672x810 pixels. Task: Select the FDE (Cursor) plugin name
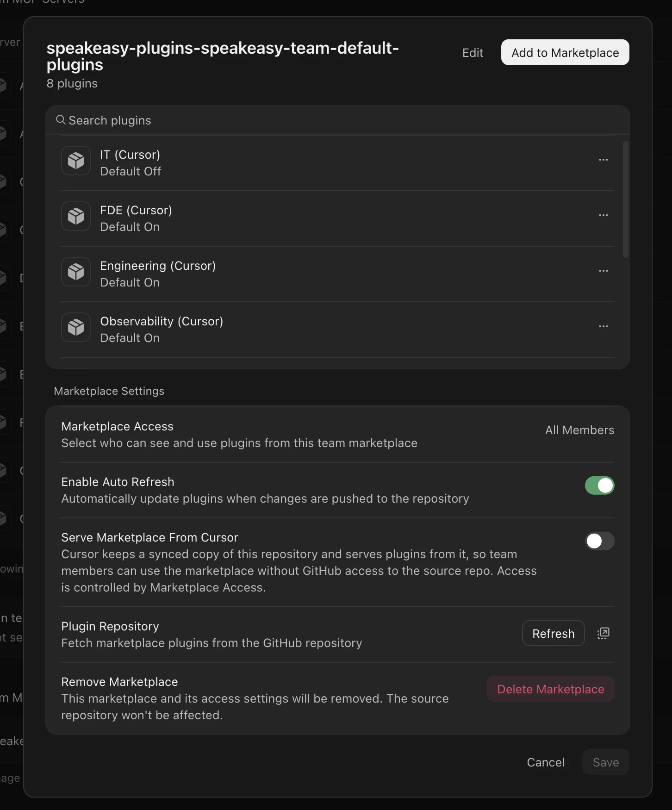point(136,210)
